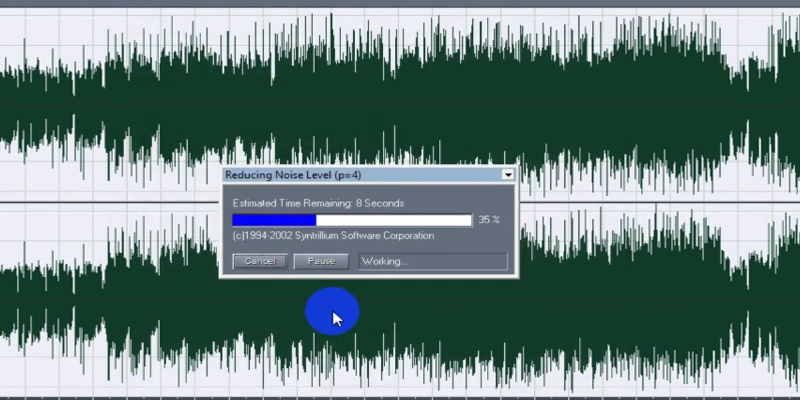Click the time ruler below the waveform
This screenshot has height=400, width=800.
tap(400, 395)
